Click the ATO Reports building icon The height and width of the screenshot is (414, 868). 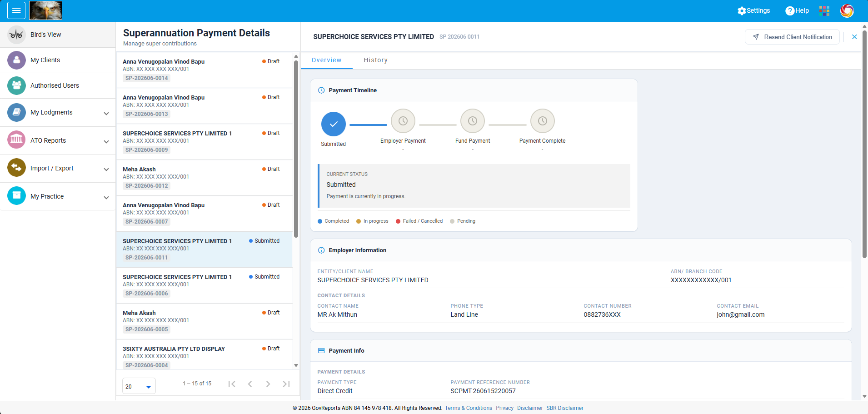point(16,140)
